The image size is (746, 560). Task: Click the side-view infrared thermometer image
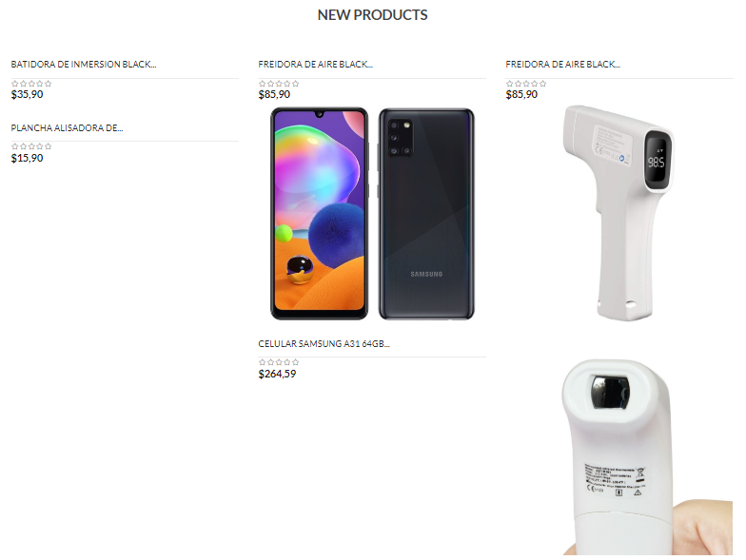(x=618, y=213)
